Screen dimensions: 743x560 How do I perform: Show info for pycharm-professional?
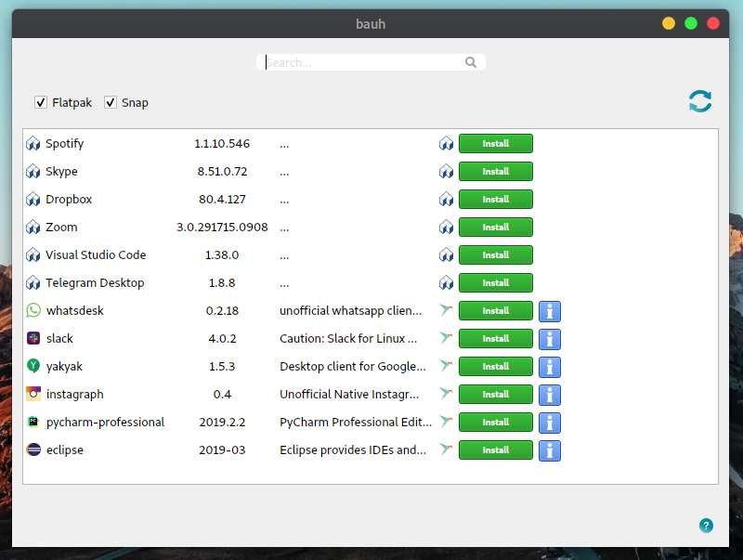pyautogui.click(x=550, y=423)
